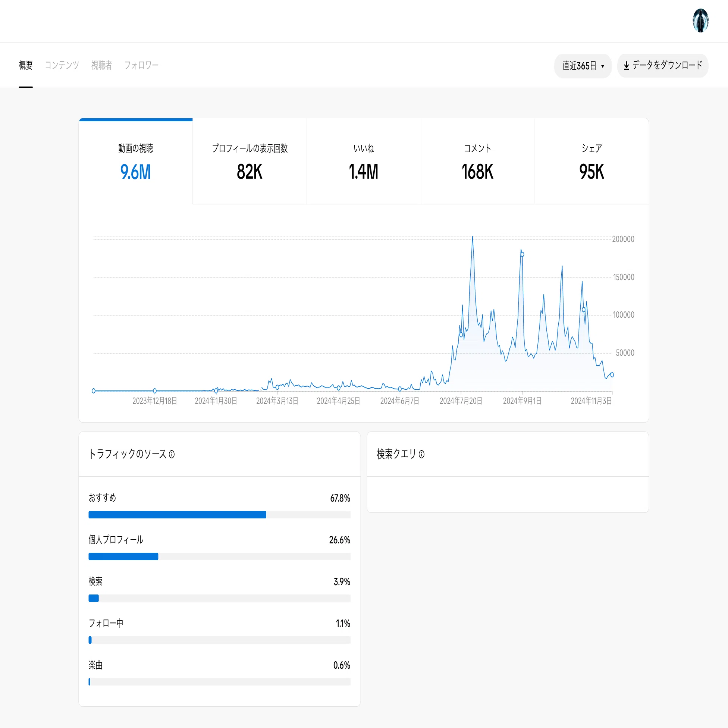This screenshot has width=728, height=728.
Task: Select the いいね metric card
Action: [364, 161]
